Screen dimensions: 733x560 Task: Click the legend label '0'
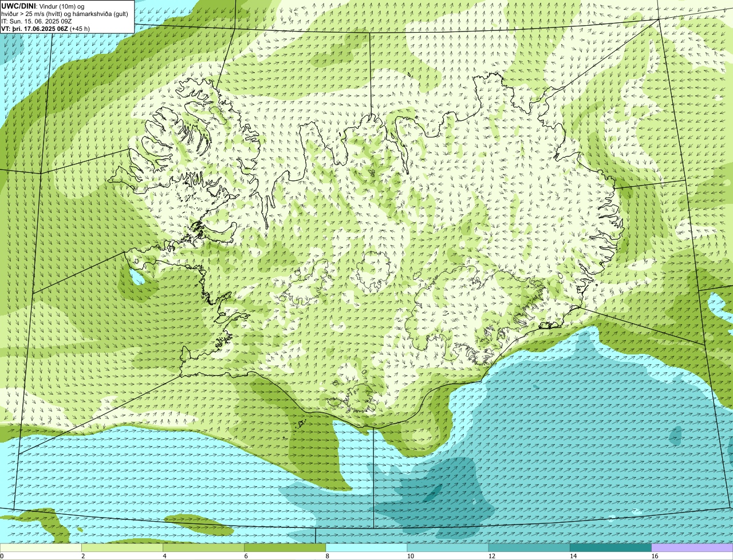(2, 556)
